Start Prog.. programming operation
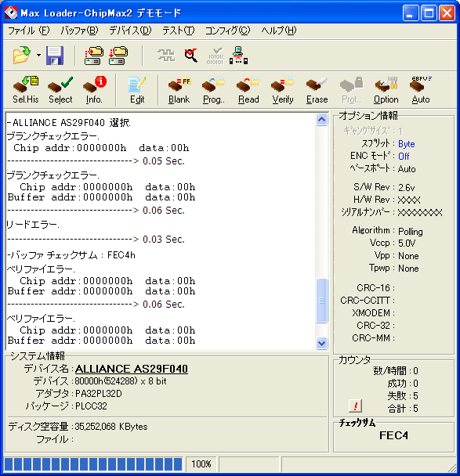Screen dimensions: 460x476 [x=214, y=90]
